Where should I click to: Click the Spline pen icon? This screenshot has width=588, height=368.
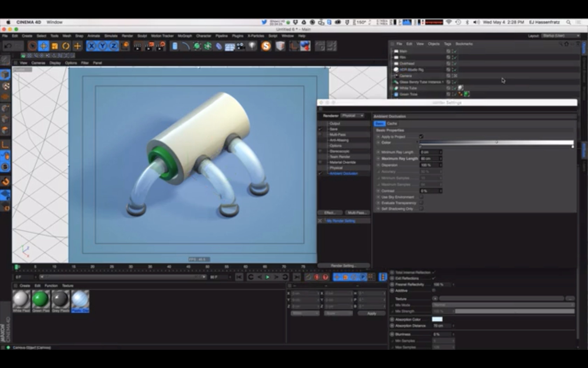[186, 46]
